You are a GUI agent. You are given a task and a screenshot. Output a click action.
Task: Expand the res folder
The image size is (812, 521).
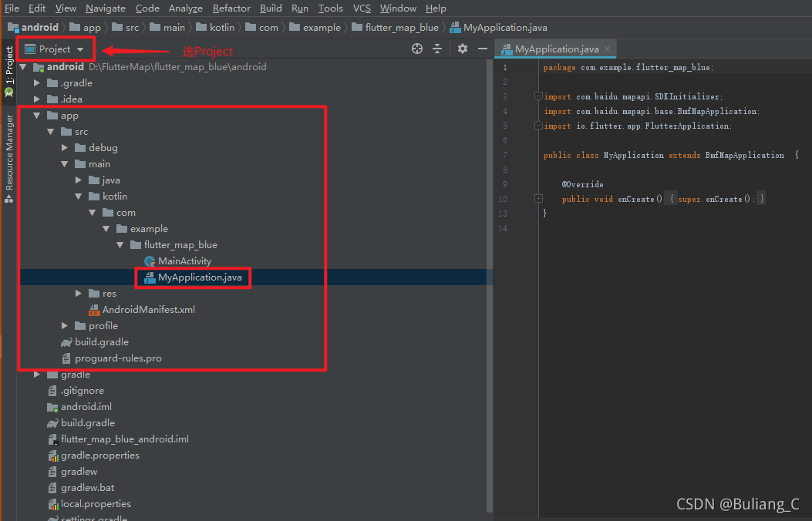[78, 294]
